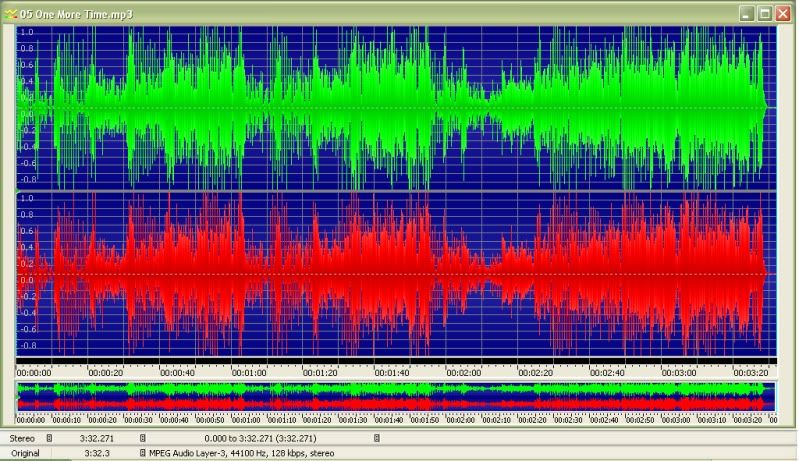799x461 pixels.
Task: Click 00:03:20 on the main time ruler
Action: click(751, 373)
